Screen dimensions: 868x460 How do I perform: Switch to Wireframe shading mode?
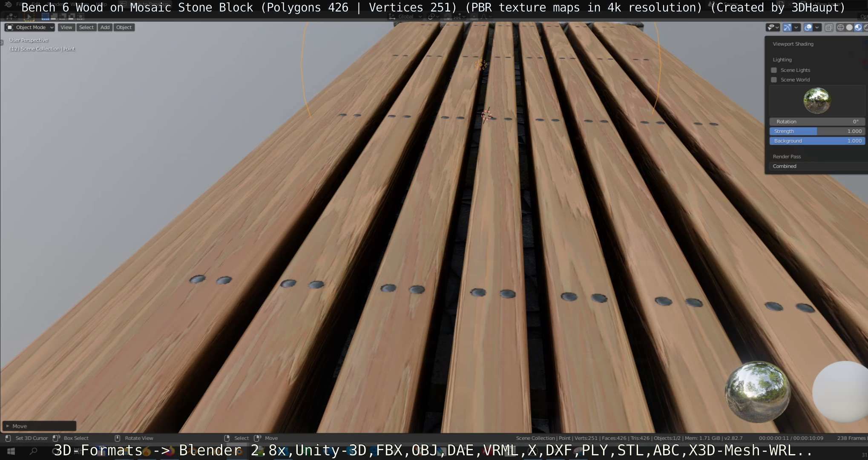point(840,27)
